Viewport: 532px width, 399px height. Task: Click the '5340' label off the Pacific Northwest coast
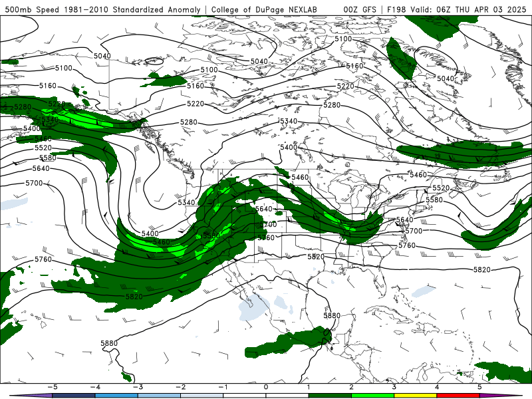[x=186, y=203]
